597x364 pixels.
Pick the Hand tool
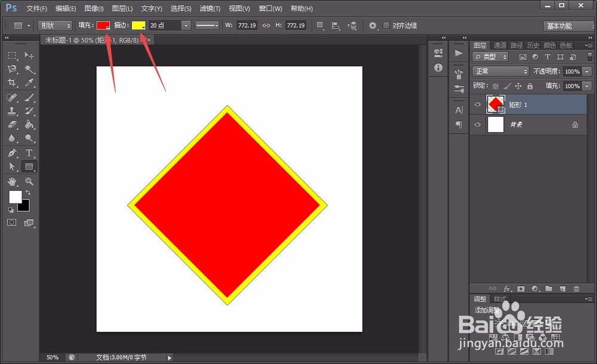(x=12, y=181)
